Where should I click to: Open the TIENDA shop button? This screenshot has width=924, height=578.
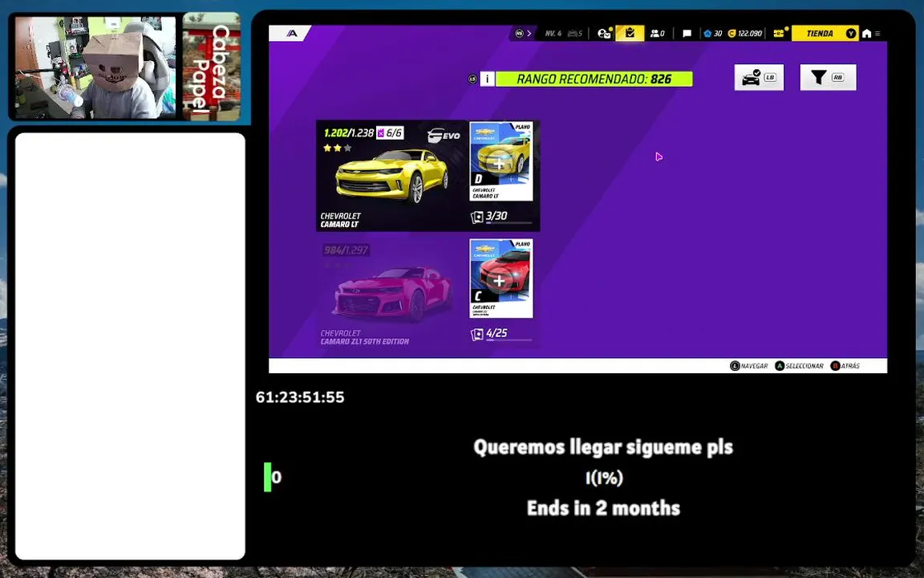tap(825, 34)
